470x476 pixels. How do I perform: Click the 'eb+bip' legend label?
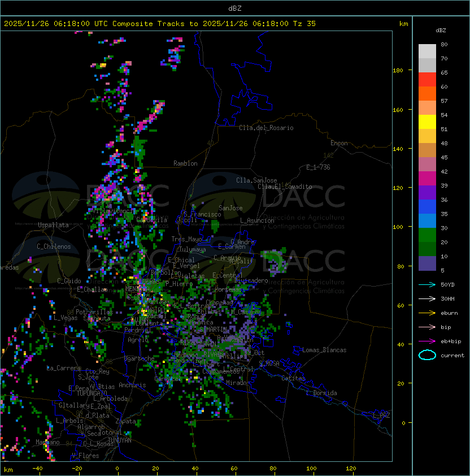[x=451, y=341]
